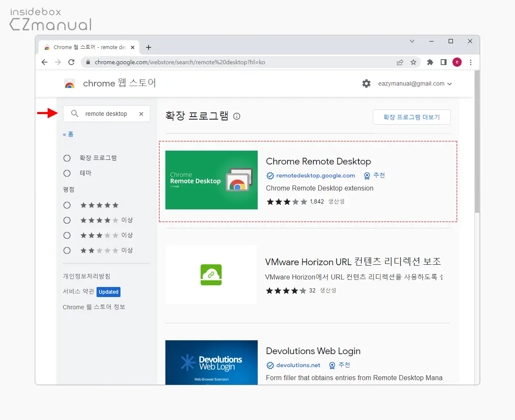Share this page via the share icon
Screen dimensions: 515x420
tap(400, 62)
